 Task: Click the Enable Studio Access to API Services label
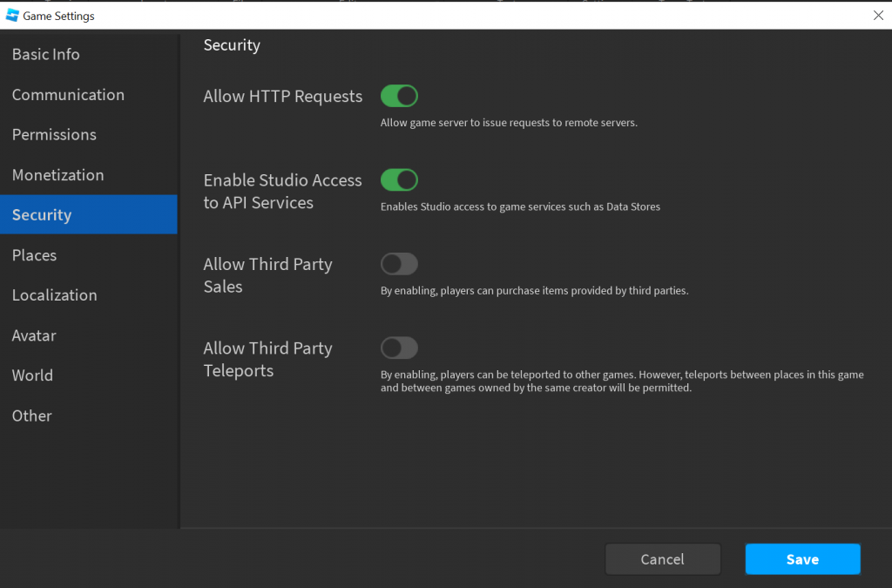click(x=283, y=191)
